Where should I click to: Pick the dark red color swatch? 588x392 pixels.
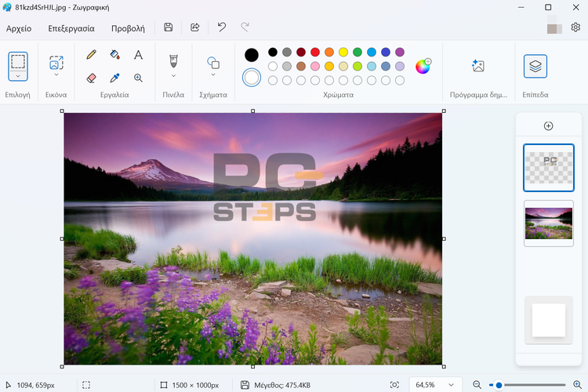pyautogui.click(x=301, y=53)
